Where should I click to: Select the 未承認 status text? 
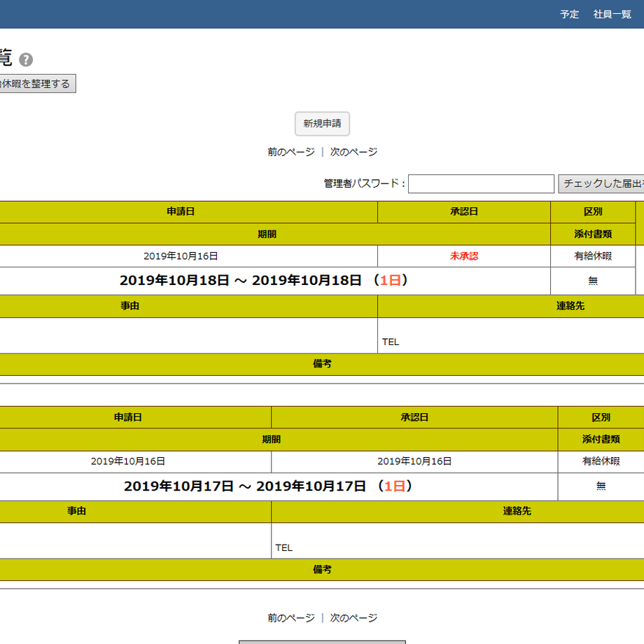tap(463, 256)
